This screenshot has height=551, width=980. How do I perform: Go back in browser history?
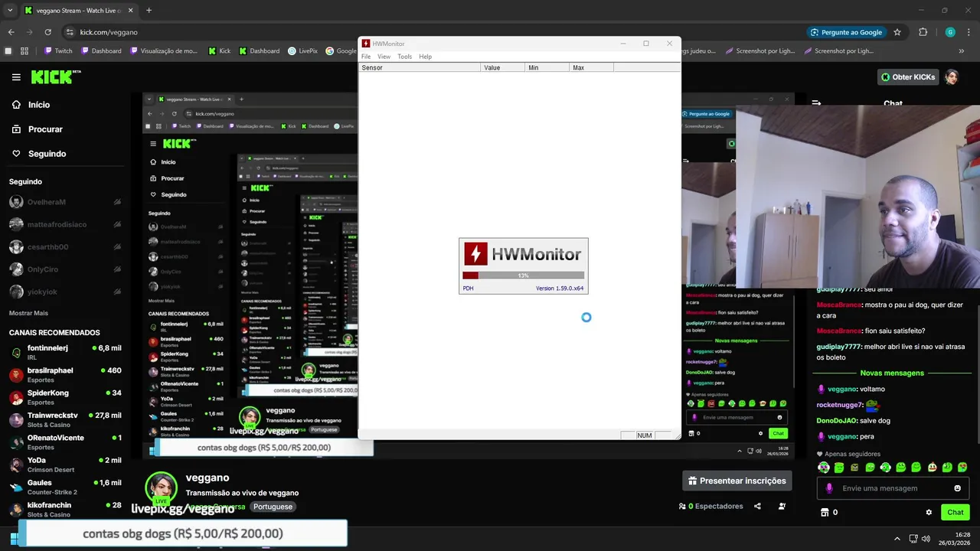click(11, 32)
